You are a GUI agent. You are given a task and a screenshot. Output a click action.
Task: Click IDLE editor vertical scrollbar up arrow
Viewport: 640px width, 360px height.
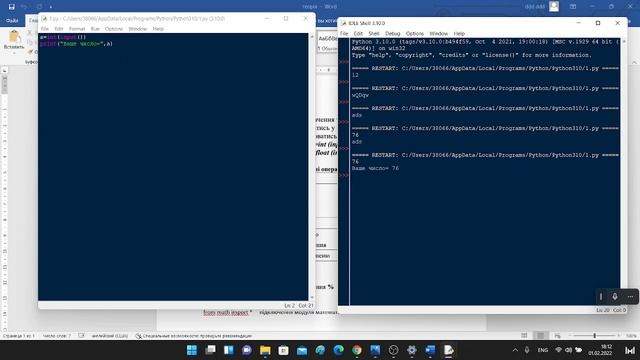coord(312,37)
